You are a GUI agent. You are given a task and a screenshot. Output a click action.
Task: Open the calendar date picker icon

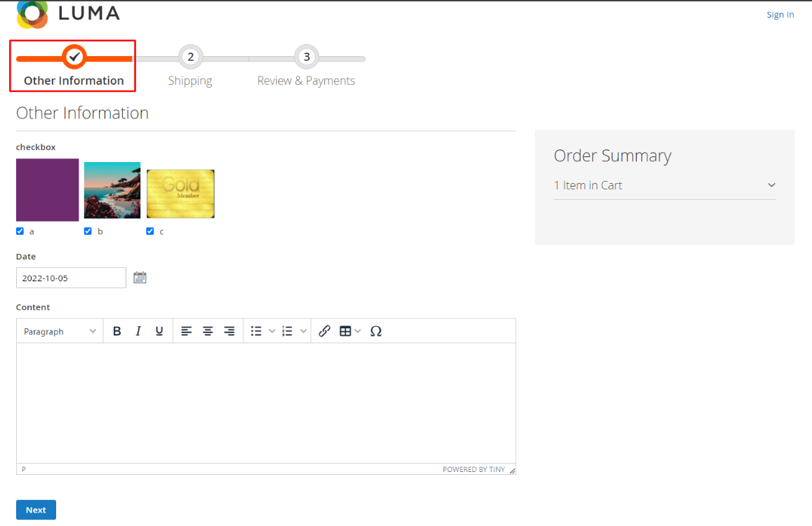click(140, 278)
